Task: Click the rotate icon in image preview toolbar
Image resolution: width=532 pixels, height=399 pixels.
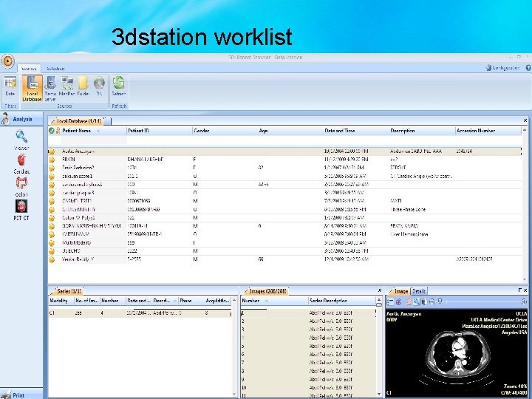Action: pyautogui.click(x=399, y=301)
